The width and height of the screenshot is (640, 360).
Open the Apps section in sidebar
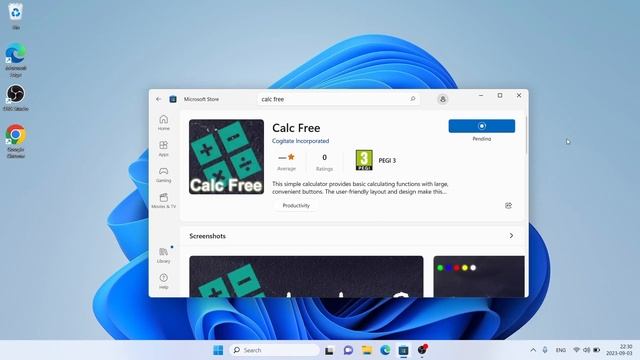click(164, 149)
